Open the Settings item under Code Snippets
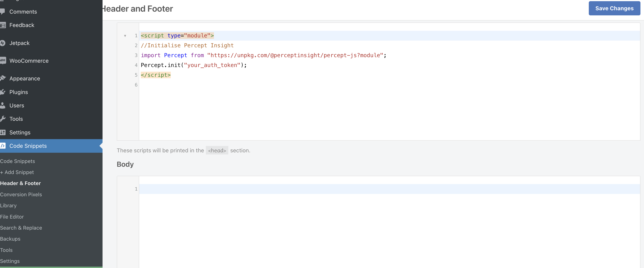 (10, 261)
